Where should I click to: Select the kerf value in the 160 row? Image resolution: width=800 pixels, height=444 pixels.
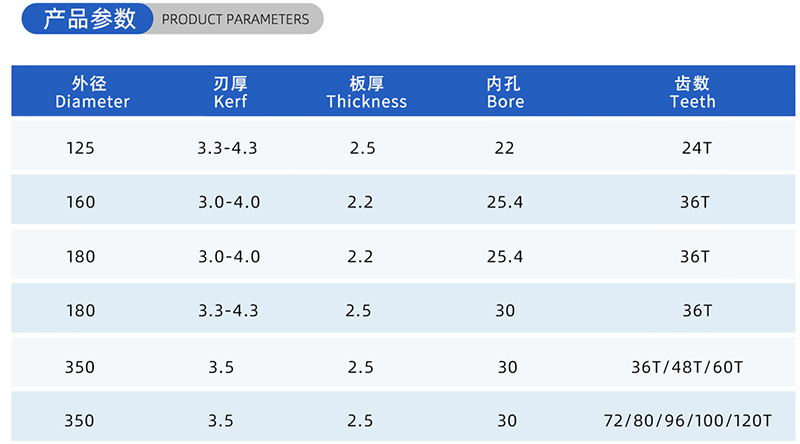click(x=229, y=202)
